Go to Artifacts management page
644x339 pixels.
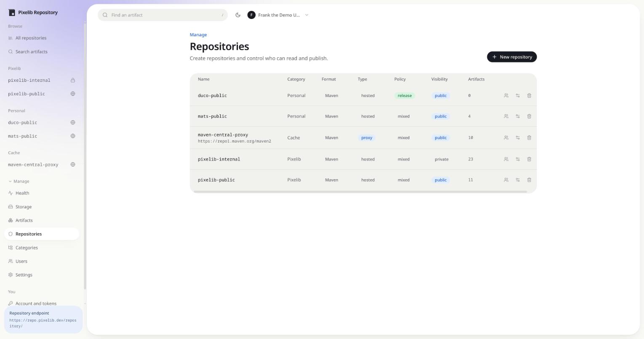tap(42, 220)
